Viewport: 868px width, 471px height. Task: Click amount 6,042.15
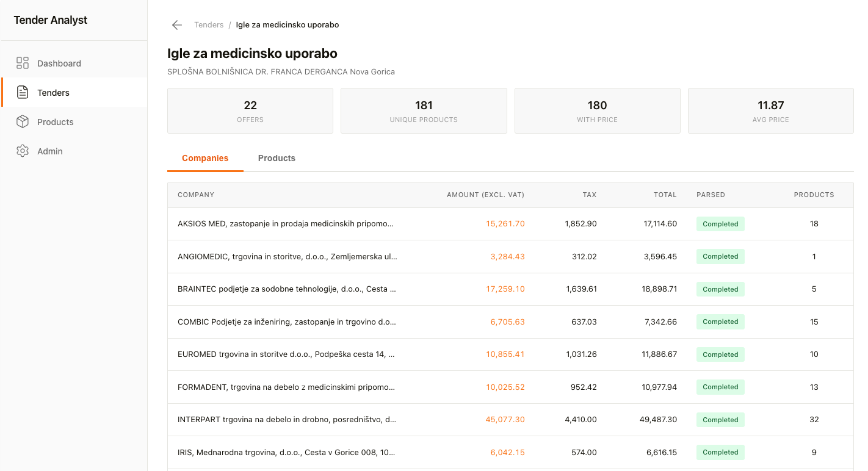(508, 453)
